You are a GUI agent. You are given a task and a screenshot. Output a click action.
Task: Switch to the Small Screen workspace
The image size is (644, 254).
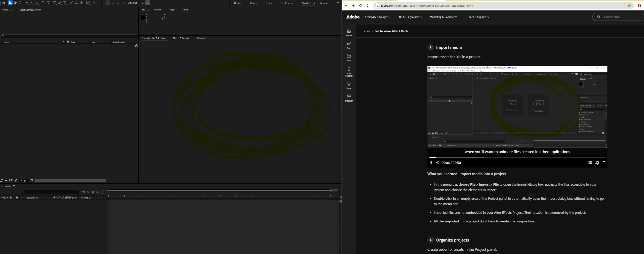(x=287, y=3)
